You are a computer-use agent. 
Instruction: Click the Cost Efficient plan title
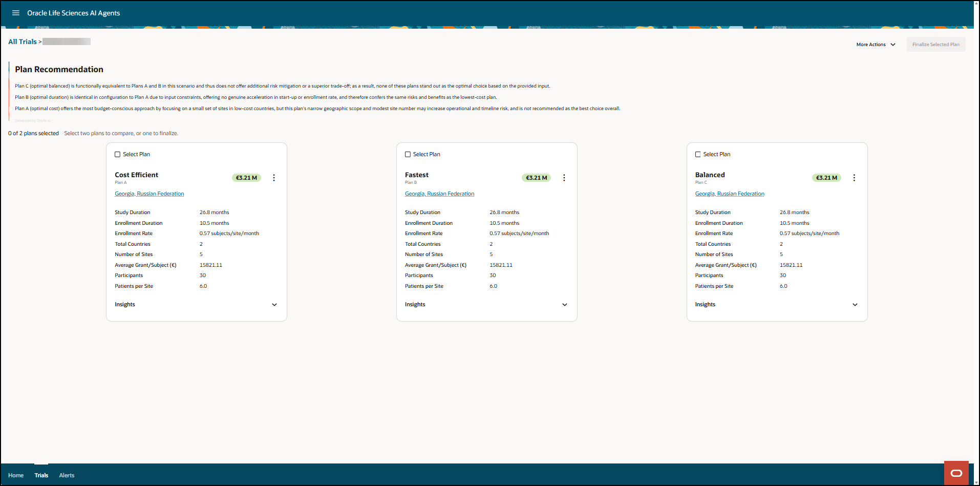(x=137, y=175)
